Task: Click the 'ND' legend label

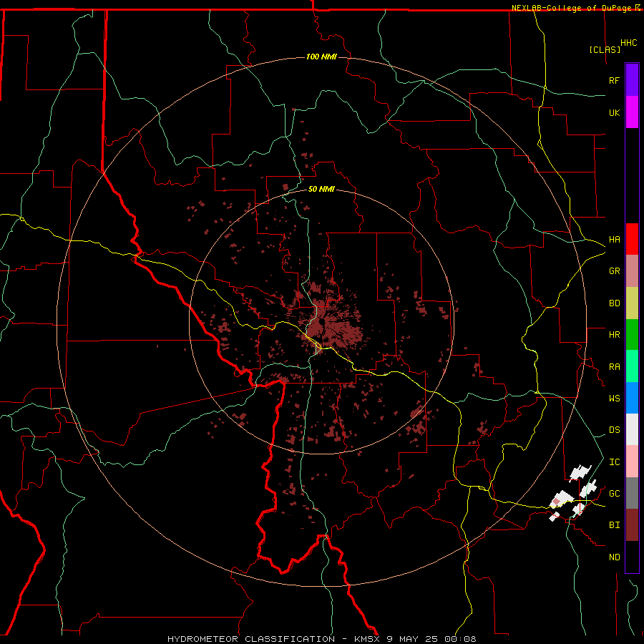Action: pos(614,557)
